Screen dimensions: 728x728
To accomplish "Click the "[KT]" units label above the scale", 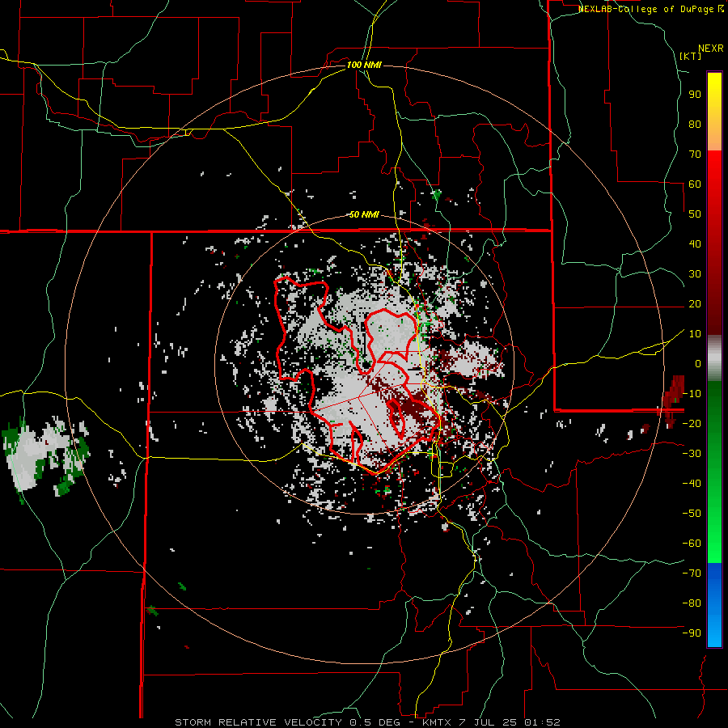I will (x=690, y=56).
